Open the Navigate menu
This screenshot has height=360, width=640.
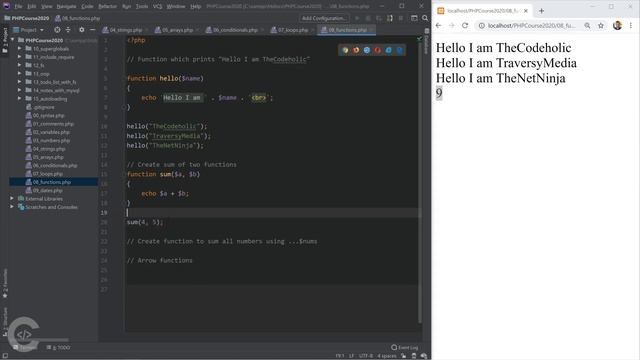(x=66, y=6)
